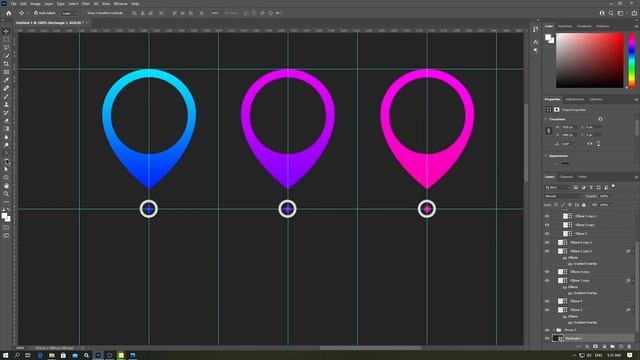Image resolution: width=640 pixels, height=360 pixels.
Task: Select the Pen tool
Action: tap(6, 153)
